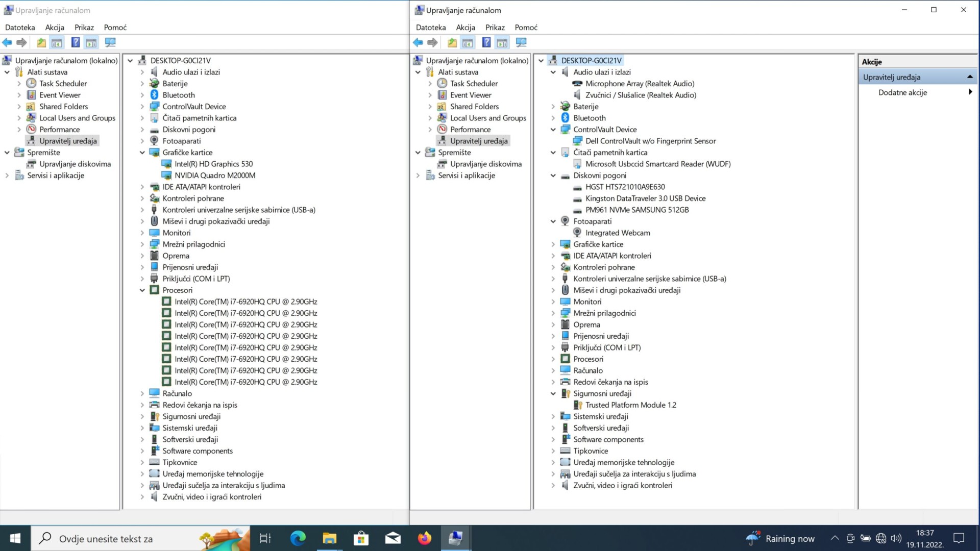The width and height of the screenshot is (980, 551).
Task: Click the volume icon in system tray
Action: point(896,538)
